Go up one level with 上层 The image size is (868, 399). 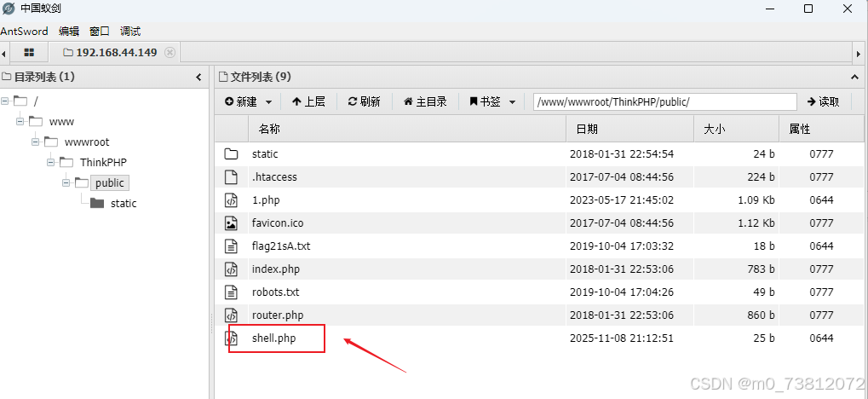point(308,101)
